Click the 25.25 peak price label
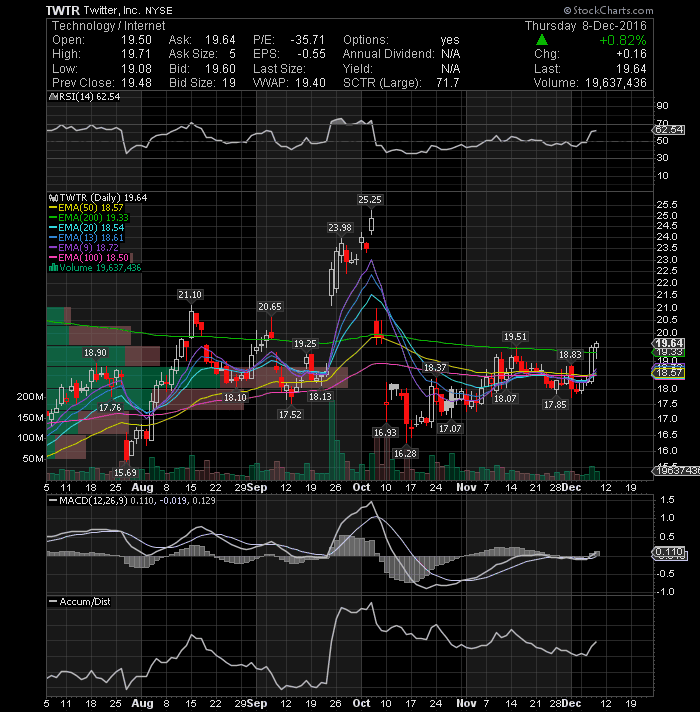This screenshot has height=712, width=700. point(370,199)
